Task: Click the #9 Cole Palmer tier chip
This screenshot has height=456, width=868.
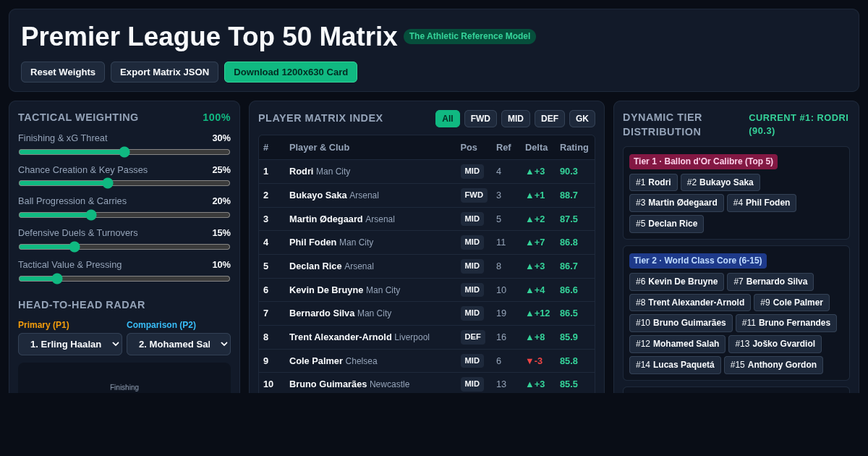Action: (x=791, y=303)
